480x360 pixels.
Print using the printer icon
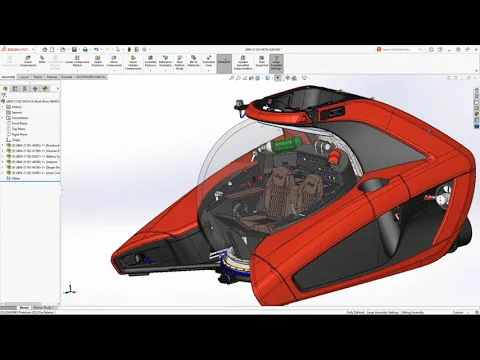[85, 49]
